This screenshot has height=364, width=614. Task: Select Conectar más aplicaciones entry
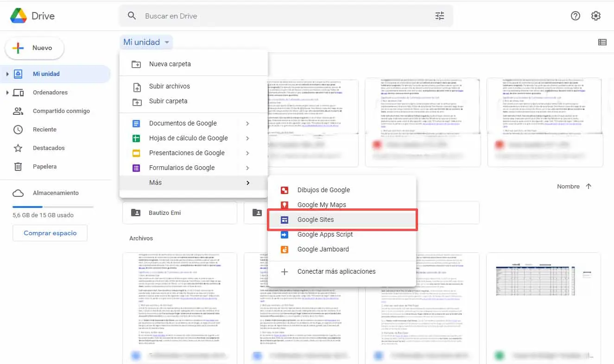(342, 272)
